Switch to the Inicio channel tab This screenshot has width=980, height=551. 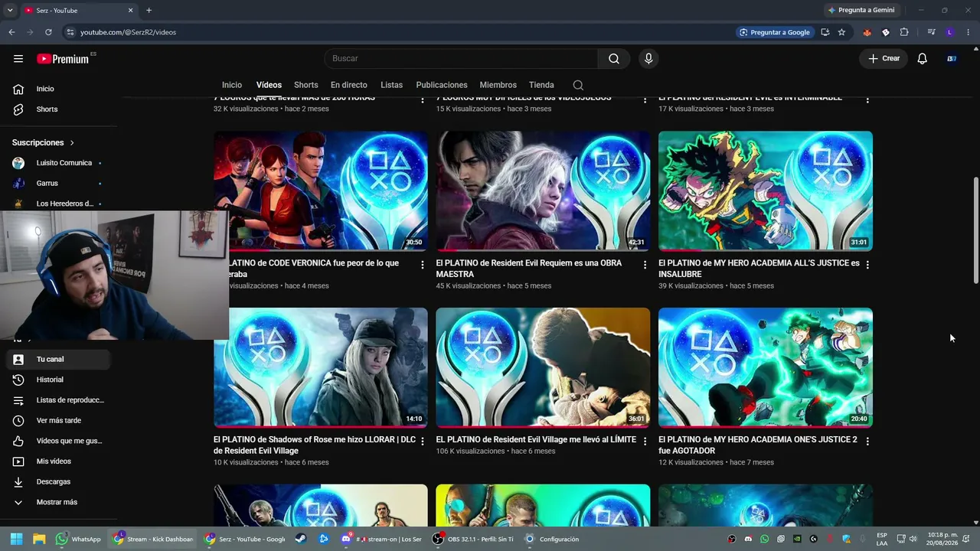(x=232, y=85)
